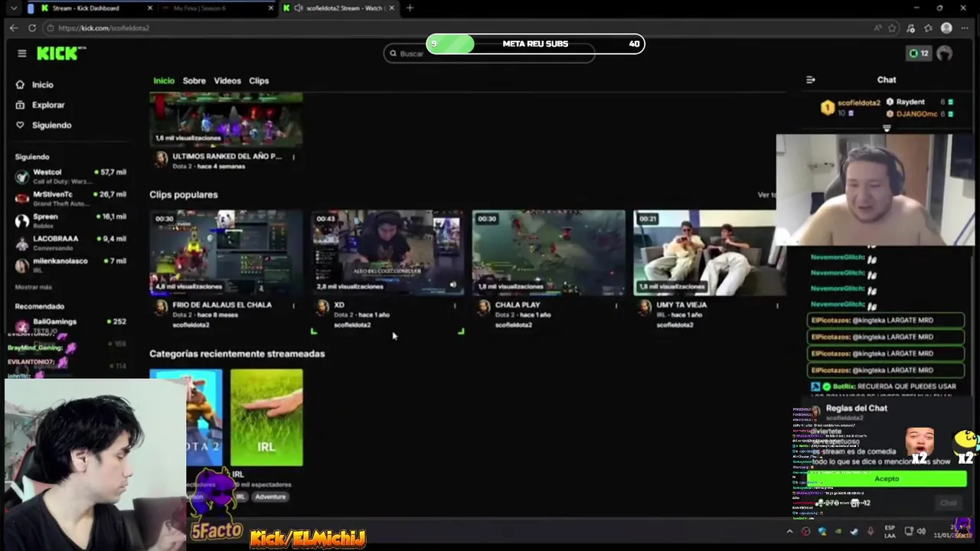Viewport: 980px width, 551px height.
Task: Collapse the chat panel with arrow icon
Action: click(811, 80)
